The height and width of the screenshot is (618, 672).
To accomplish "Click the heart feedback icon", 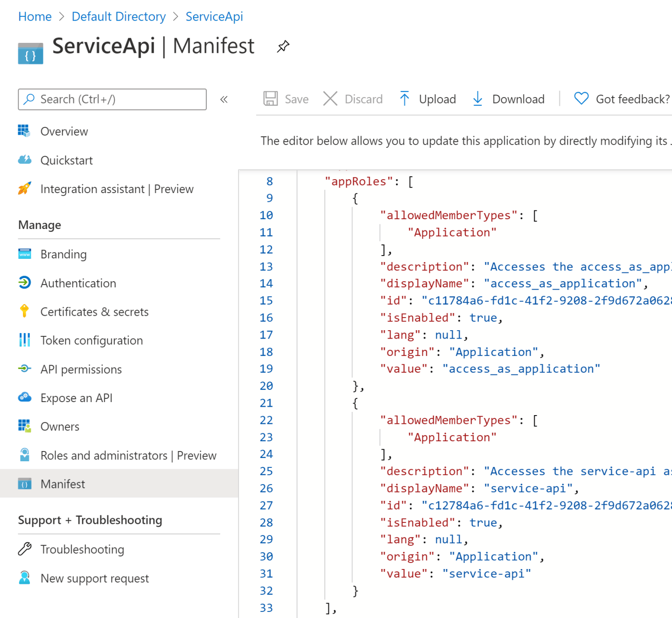I will tap(581, 99).
